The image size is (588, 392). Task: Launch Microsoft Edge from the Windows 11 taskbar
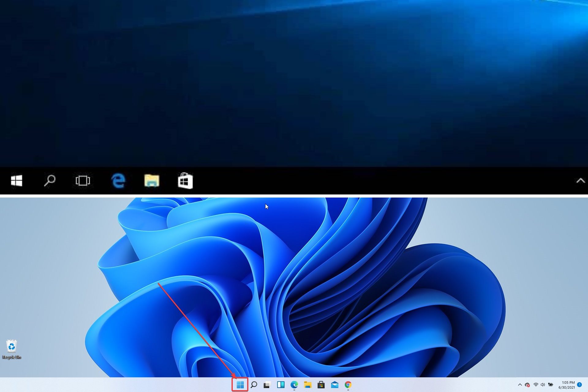(294, 385)
